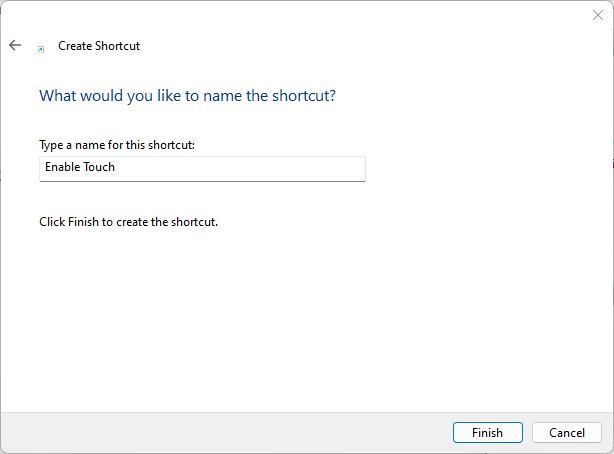The height and width of the screenshot is (454, 614).
Task: Click the word Touch in name field
Action: (99, 167)
